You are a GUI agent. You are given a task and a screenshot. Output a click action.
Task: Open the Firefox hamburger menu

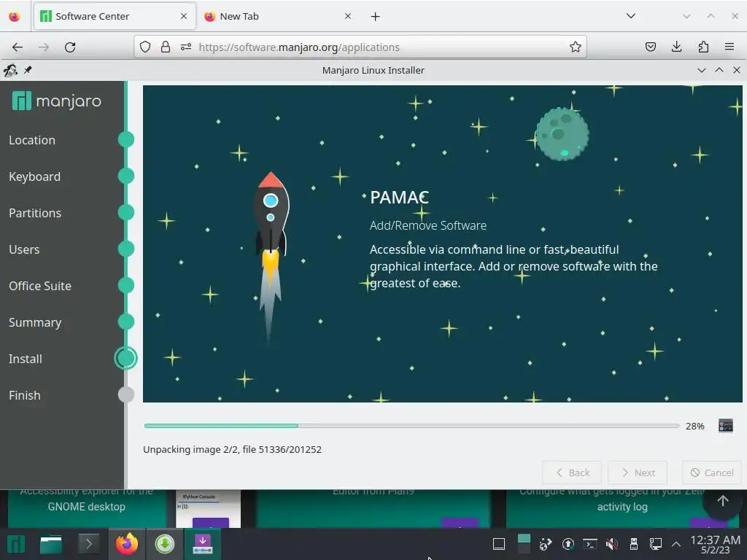(x=729, y=47)
